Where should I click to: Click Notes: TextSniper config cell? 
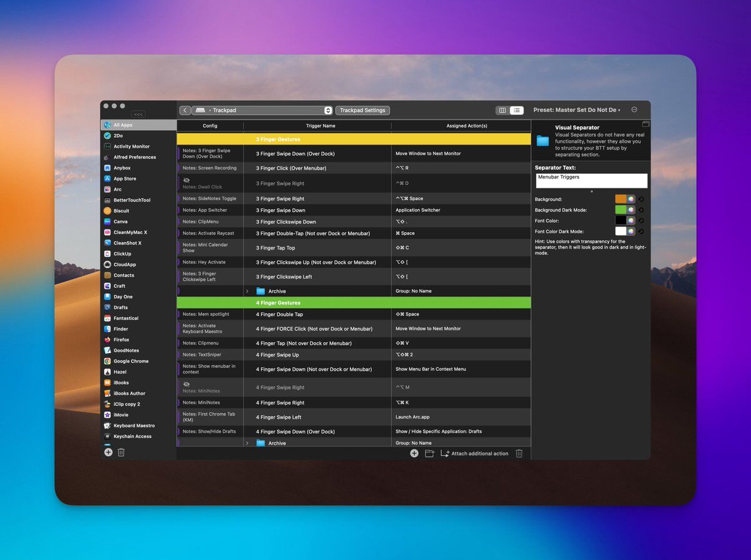(x=210, y=355)
